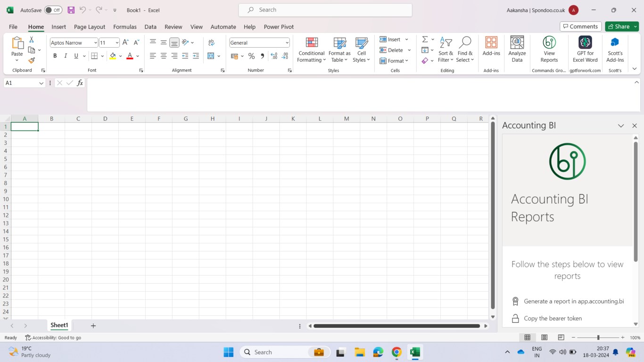
Task: Decrease font size with the smaller A icon
Action: coord(136,42)
